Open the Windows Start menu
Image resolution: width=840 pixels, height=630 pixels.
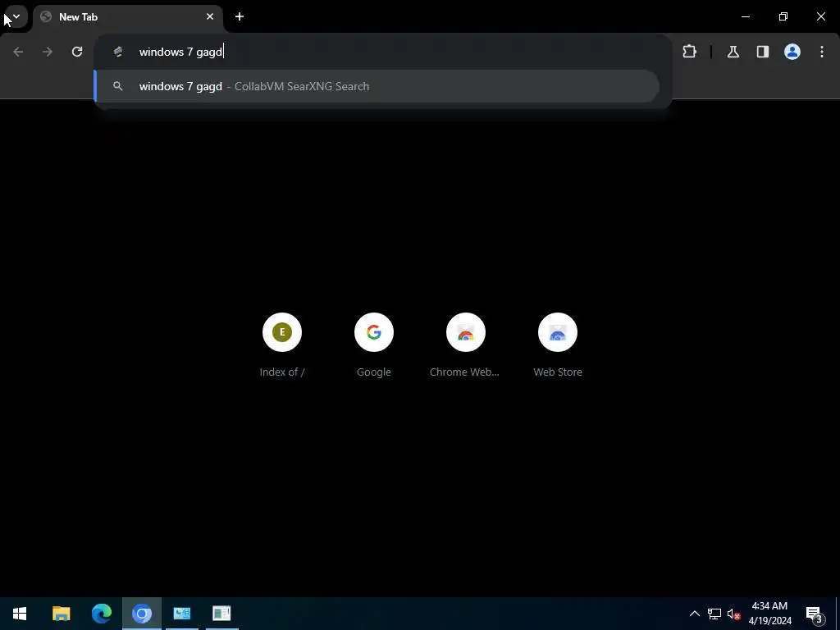tap(20, 614)
